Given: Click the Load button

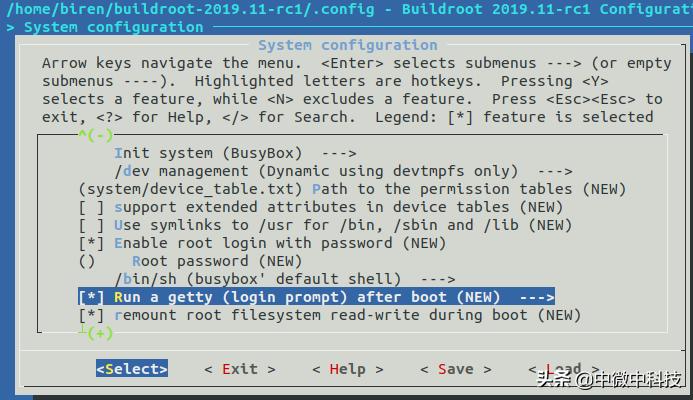Looking at the screenshot, I should click(564, 369).
